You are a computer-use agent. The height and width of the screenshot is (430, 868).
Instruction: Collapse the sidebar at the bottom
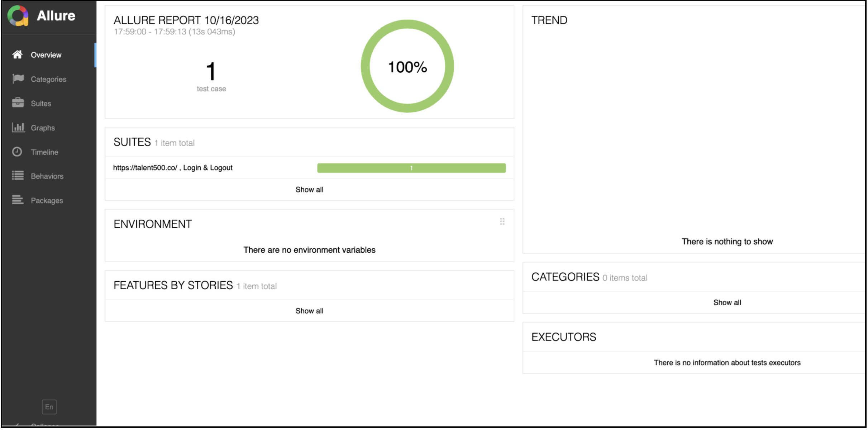pos(39,425)
